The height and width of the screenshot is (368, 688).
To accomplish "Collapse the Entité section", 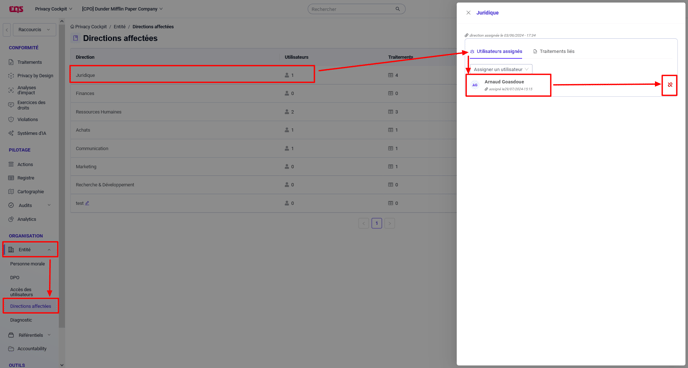I will (x=49, y=250).
